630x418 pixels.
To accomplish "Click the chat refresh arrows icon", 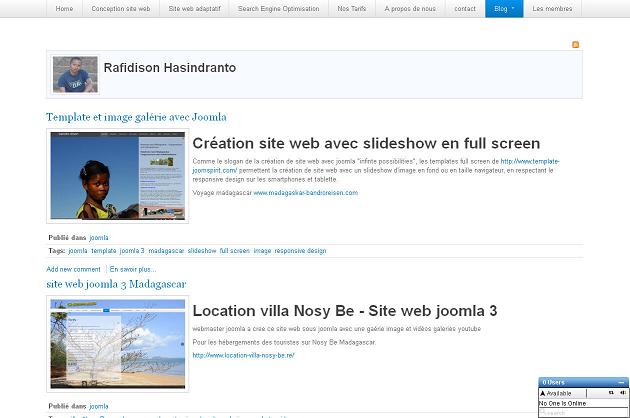I will coord(610,393).
